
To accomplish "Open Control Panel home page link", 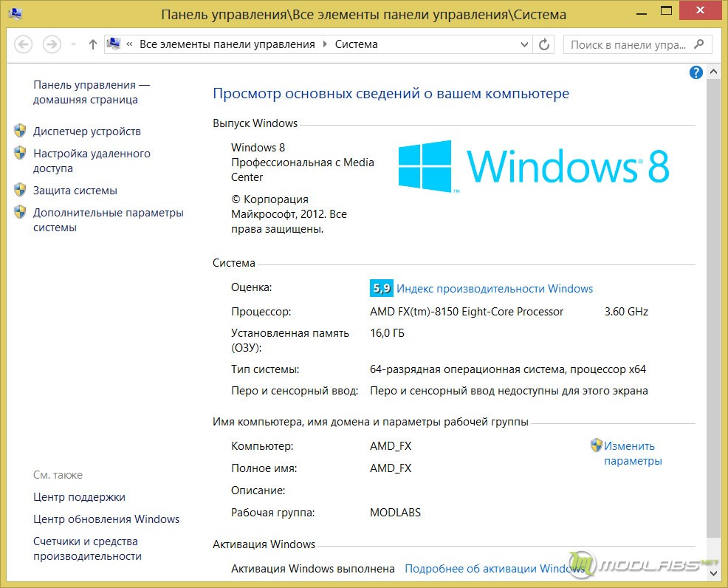I will (92, 92).
